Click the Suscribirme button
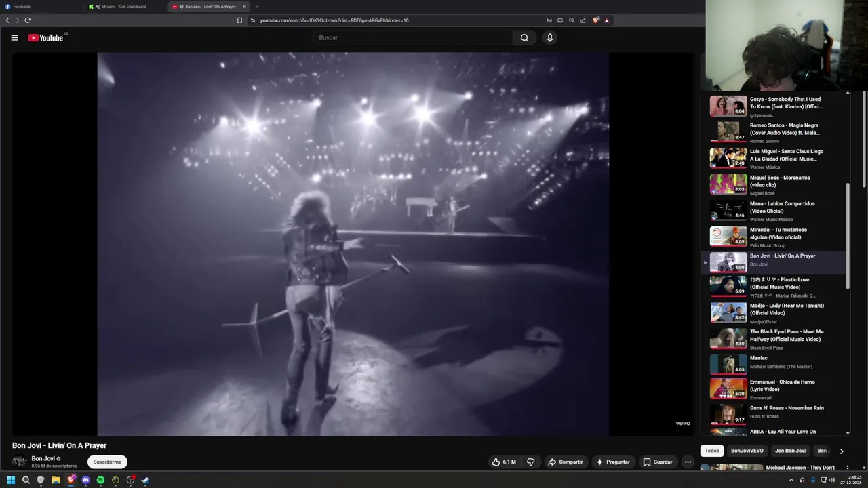868x488 pixels. coord(107,462)
